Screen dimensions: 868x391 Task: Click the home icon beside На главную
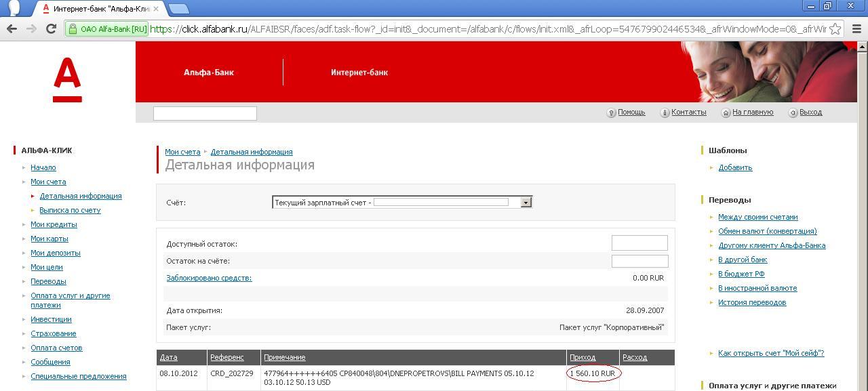tap(726, 112)
